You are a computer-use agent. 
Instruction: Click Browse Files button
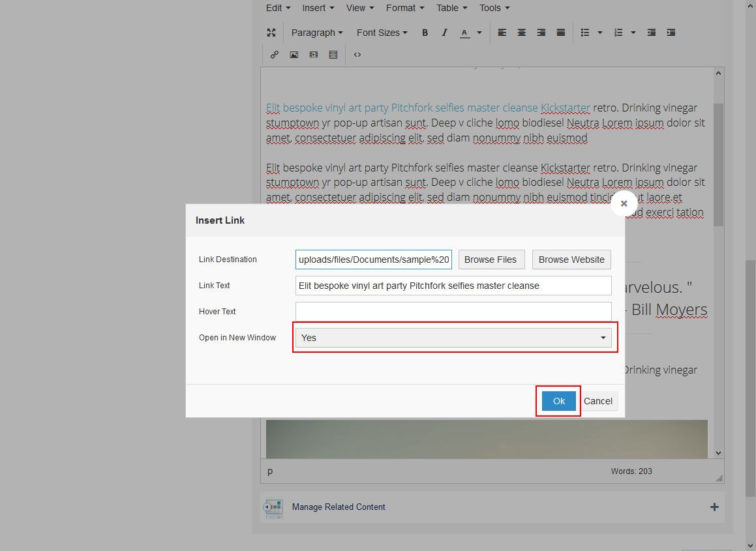pos(491,260)
